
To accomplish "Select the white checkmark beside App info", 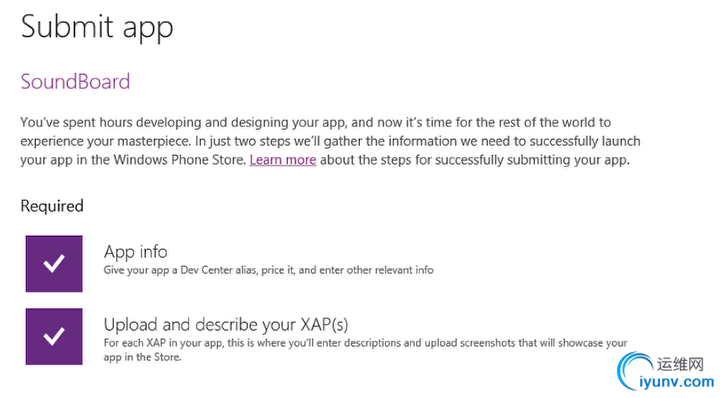I will [54, 263].
